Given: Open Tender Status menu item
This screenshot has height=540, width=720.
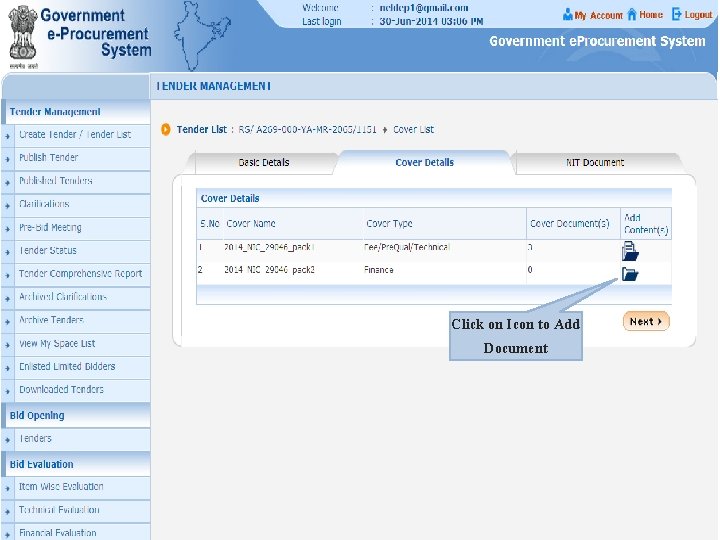Looking at the screenshot, I should pyautogui.click(x=48, y=250).
